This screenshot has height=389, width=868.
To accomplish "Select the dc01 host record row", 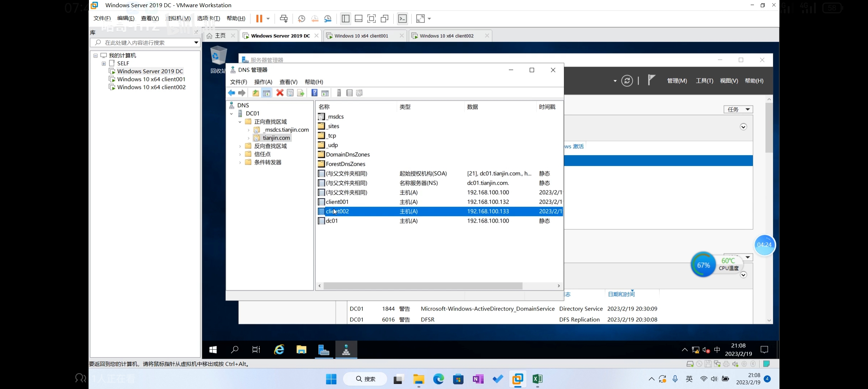I will 332,221.
